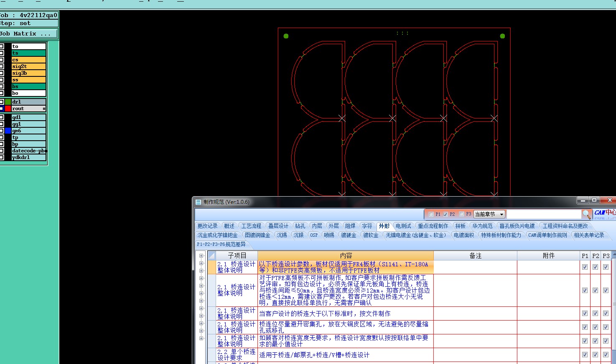Switch to the 叠层设计 tab
Screen dimensions: 616x364
coord(278,226)
